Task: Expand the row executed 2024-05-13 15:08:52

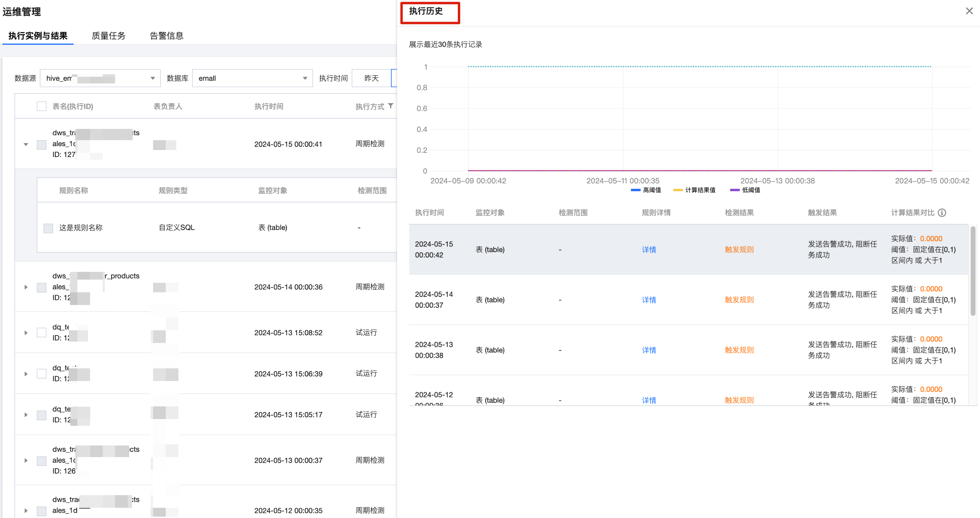Action: [26, 333]
